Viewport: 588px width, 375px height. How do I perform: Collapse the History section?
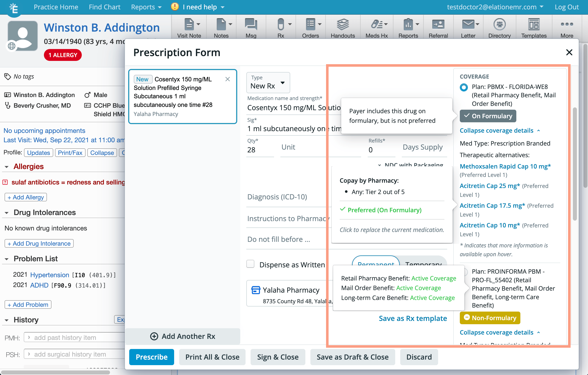click(x=7, y=320)
